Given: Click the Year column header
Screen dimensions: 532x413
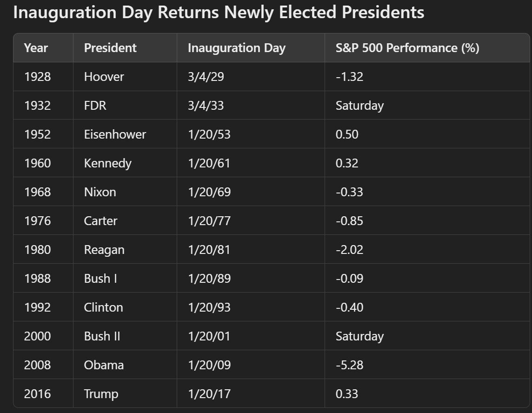Looking at the screenshot, I should point(36,48).
